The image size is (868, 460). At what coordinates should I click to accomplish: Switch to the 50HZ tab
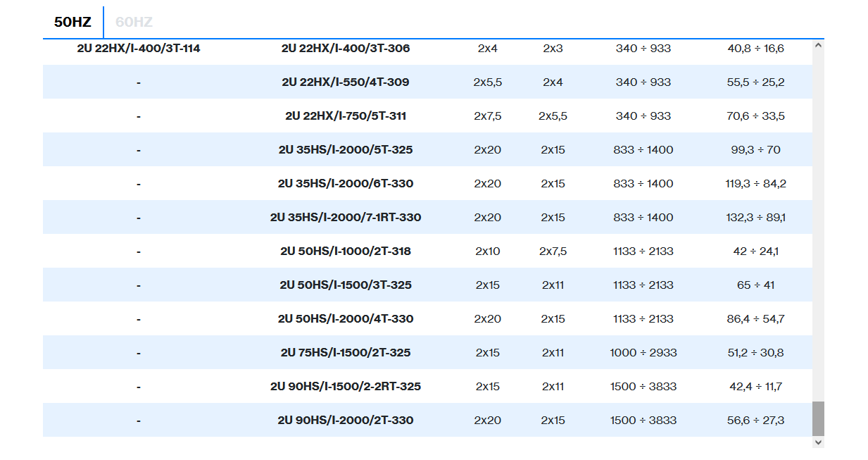73,22
